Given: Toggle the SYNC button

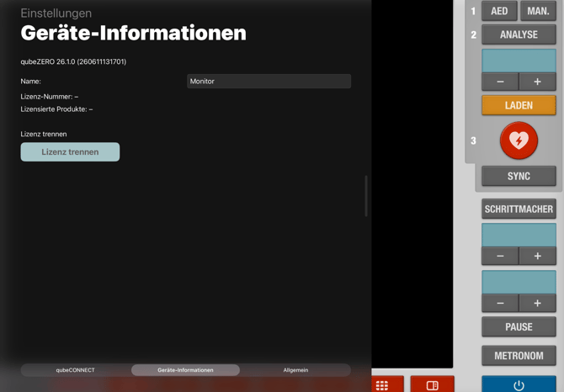Looking at the screenshot, I should click(x=519, y=176).
